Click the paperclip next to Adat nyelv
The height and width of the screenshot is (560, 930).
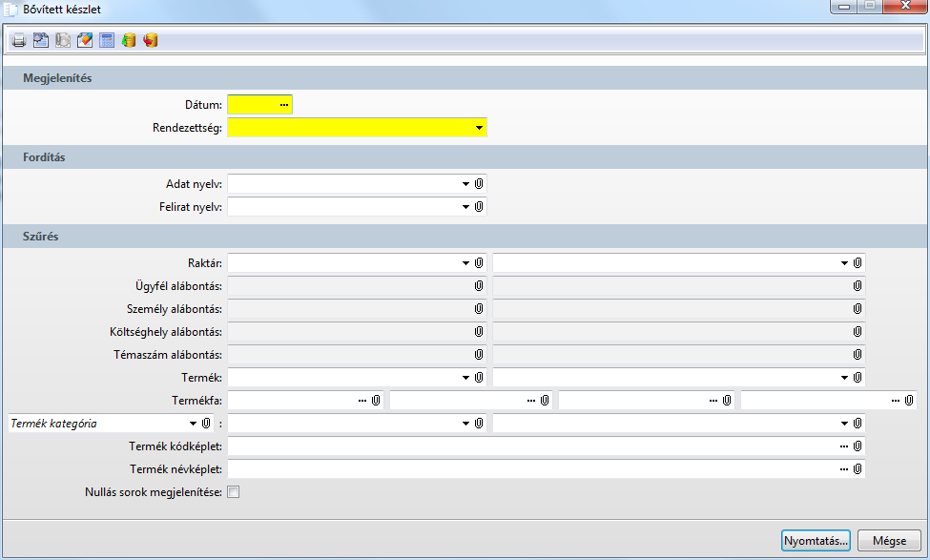pos(479,184)
